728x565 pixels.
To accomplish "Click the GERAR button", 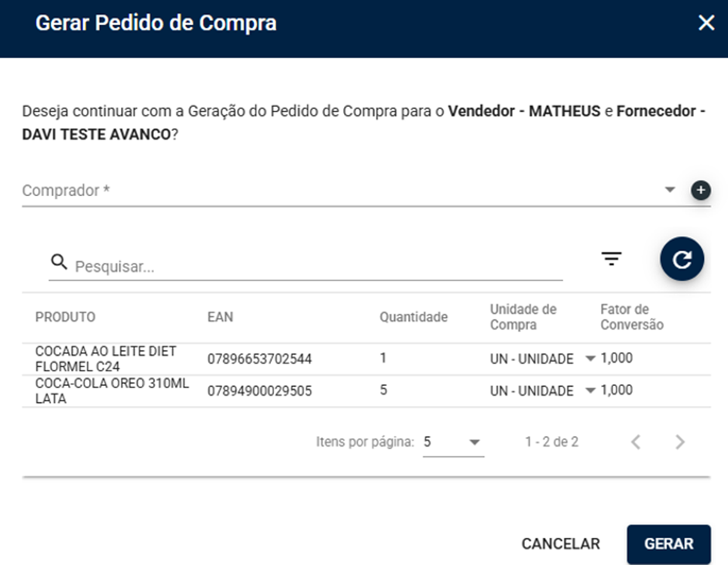I will 668,543.
